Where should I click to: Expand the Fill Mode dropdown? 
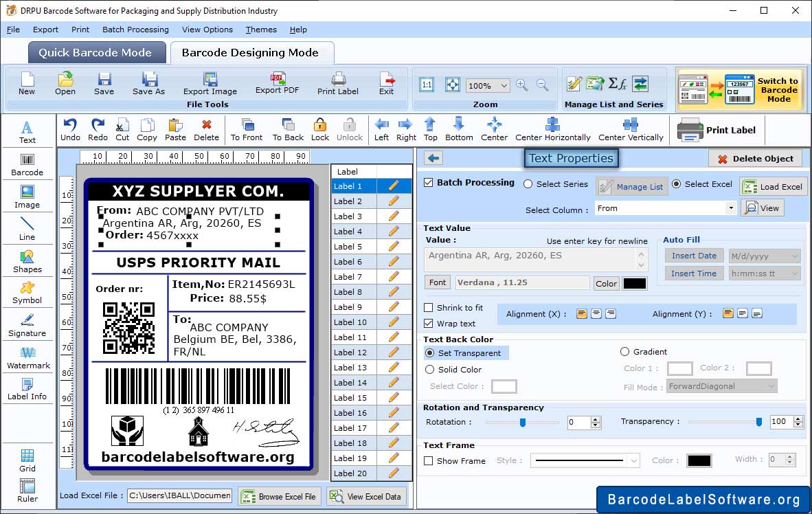click(771, 386)
